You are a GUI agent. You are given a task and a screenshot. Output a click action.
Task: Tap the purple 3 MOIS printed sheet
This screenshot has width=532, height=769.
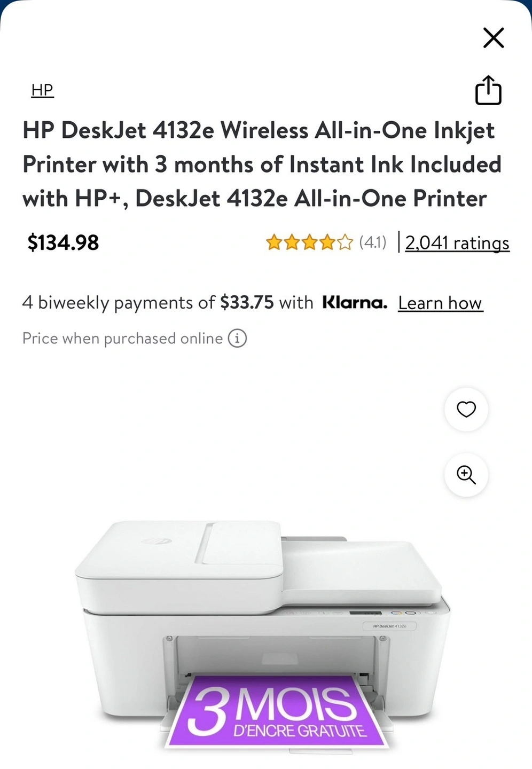(x=276, y=710)
